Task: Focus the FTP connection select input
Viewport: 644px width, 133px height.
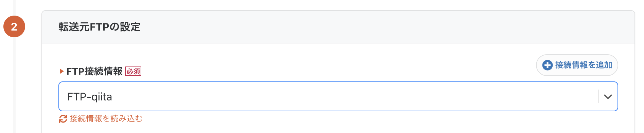Action: click(338, 96)
